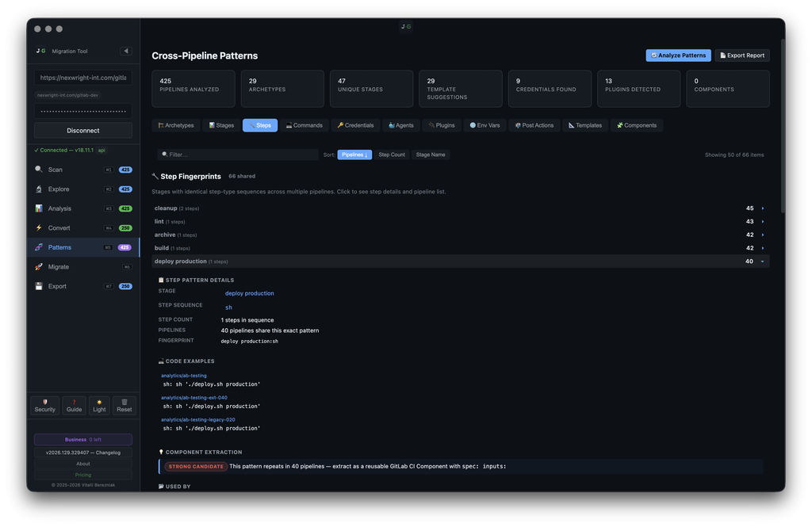Sort by Step Count
812x527 pixels.
point(392,155)
